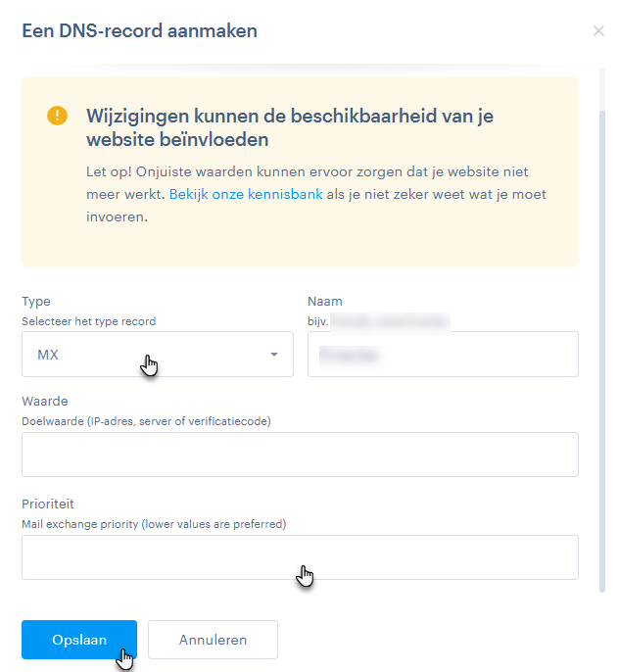Viewport: 618px width, 672px height.
Task: Cancel with the Annuleren button
Action: coord(213,640)
